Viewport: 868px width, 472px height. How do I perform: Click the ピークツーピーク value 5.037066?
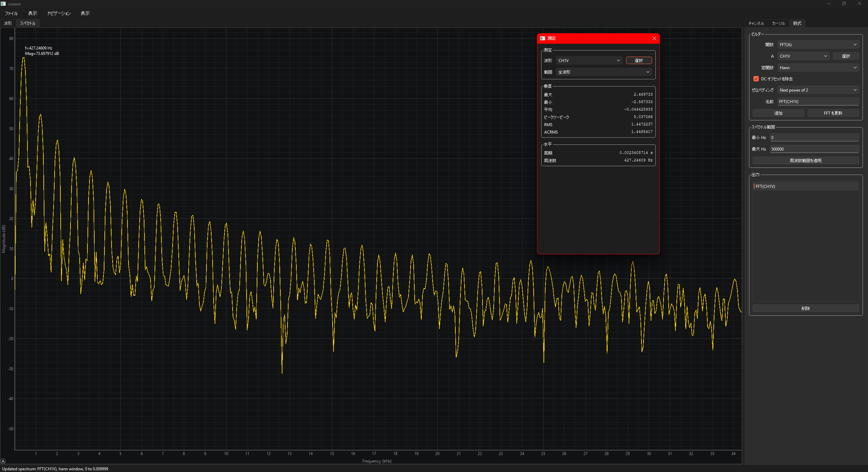[643, 117]
